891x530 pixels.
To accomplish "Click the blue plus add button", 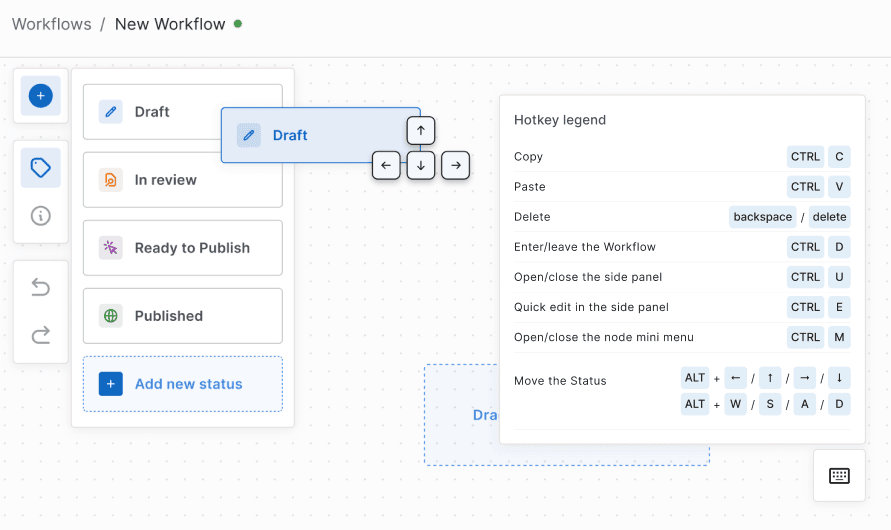I will pos(40,95).
